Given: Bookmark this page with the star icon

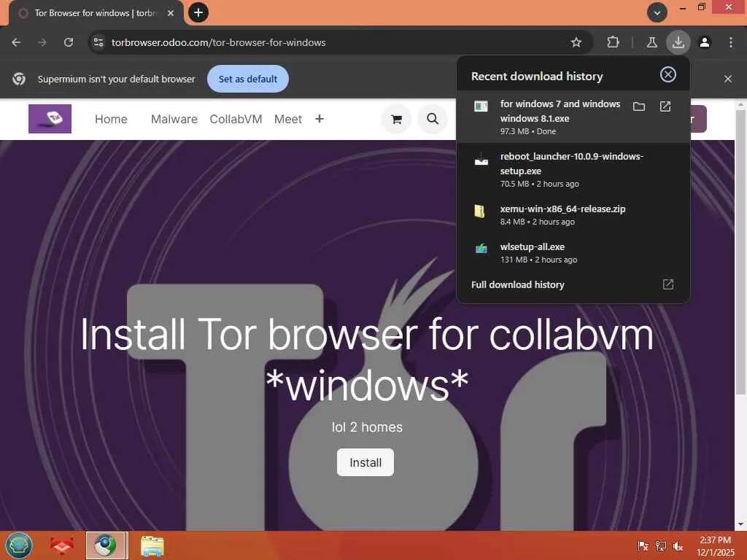Looking at the screenshot, I should click(576, 42).
